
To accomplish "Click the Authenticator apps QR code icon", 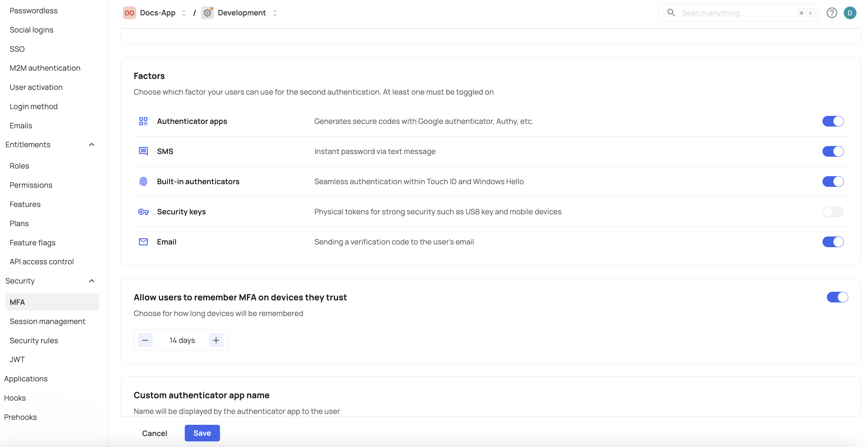I will coord(143,121).
